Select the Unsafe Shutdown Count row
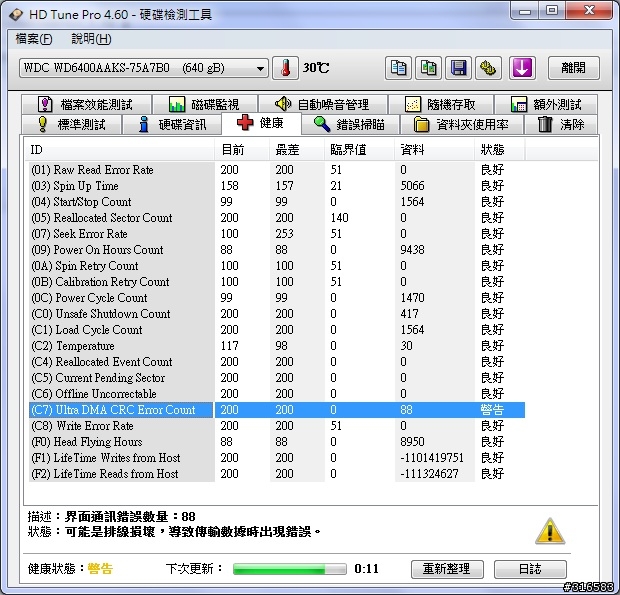 click(277, 314)
